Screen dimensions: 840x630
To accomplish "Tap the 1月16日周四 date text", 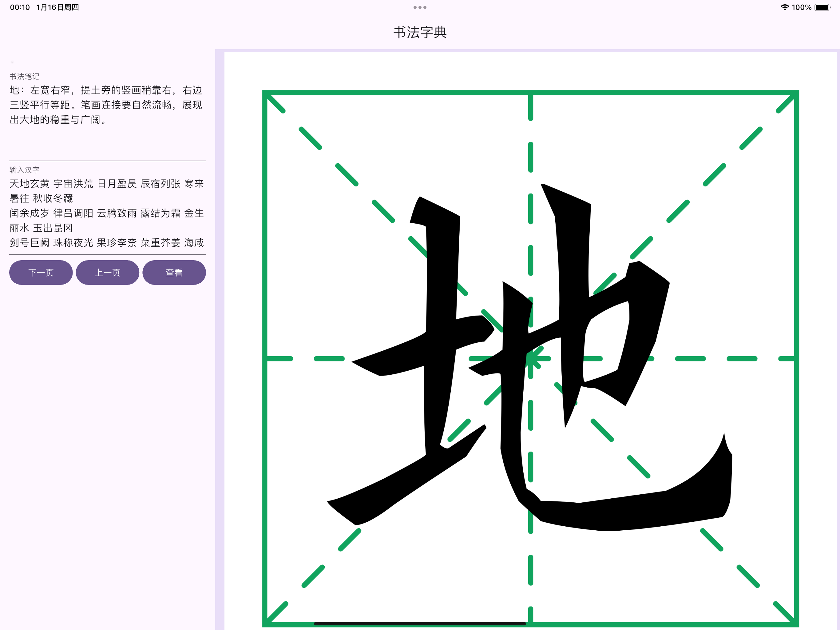I will [x=58, y=7].
